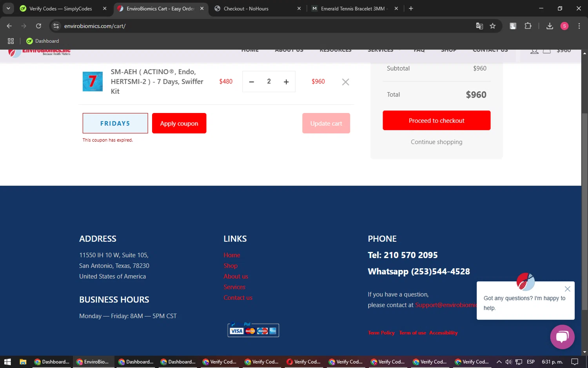Open the footer Services link
The height and width of the screenshot is (368, 588).
(x=234, y=287)
